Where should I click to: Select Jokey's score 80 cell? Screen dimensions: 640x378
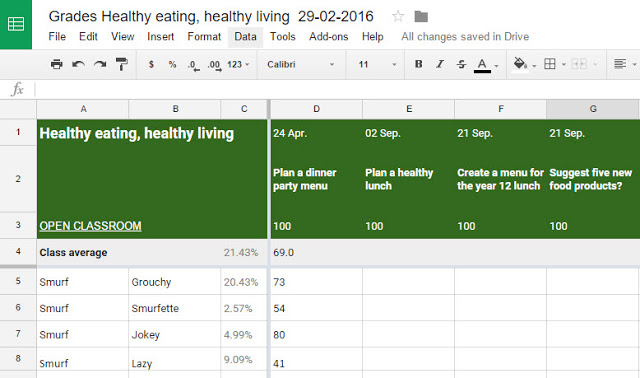[316, 334]
